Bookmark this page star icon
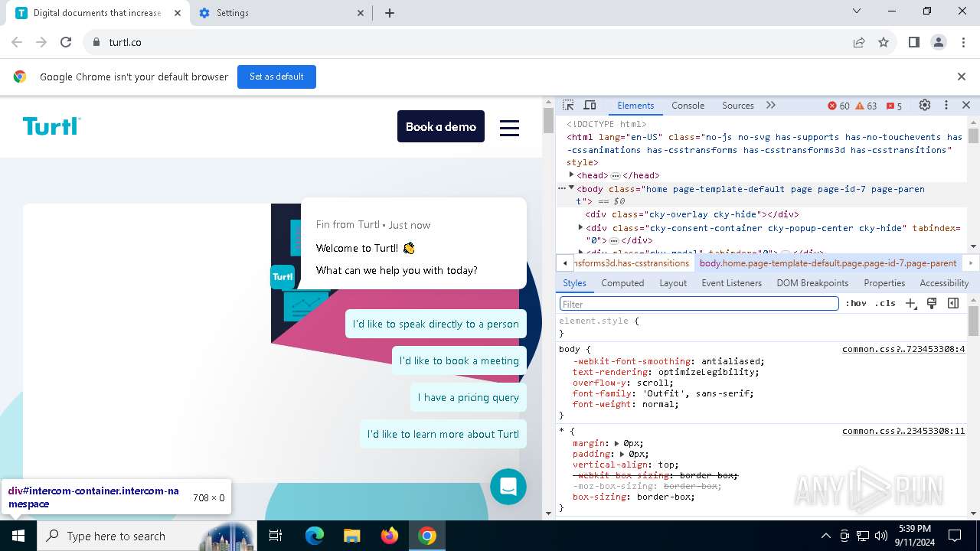This screenshot has width=980, height=551. coord(884,43)
